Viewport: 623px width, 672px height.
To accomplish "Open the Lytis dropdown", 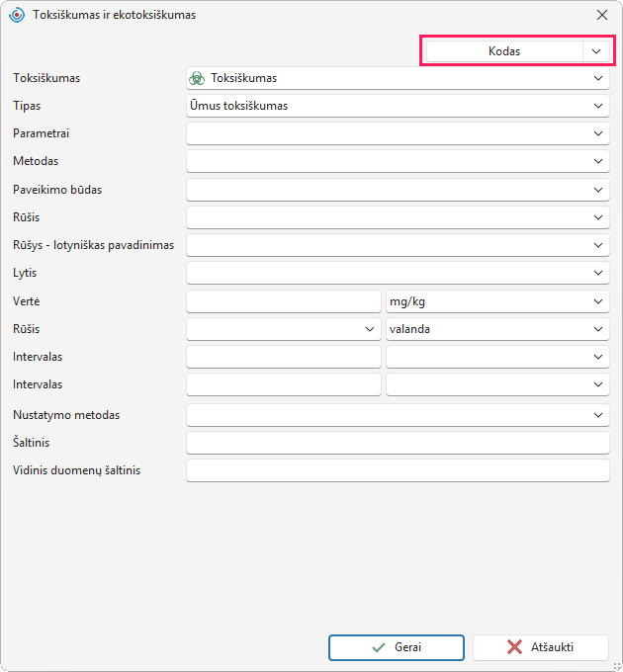I will pos(398,273).
